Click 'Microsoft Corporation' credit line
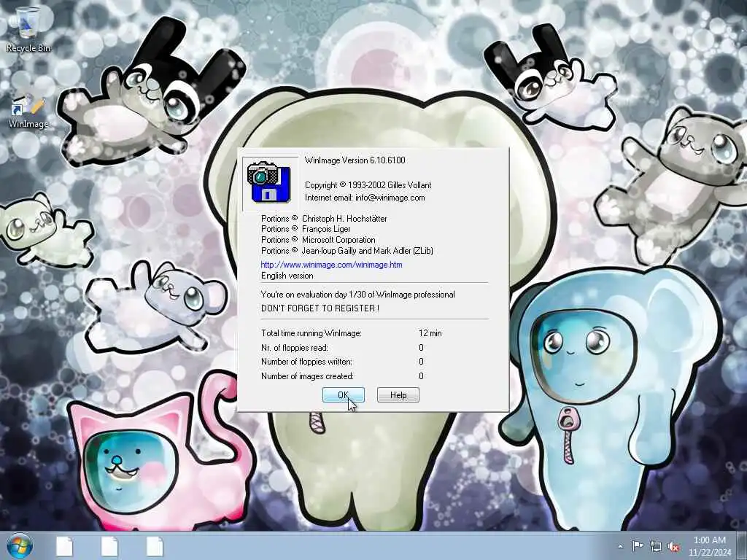The width and height of the screenshot is (747, 560). [x=318, y=240]
